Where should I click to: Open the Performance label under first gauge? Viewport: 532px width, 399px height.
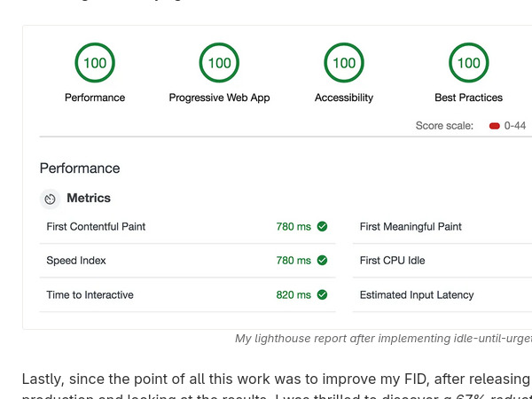pos(95,98)
